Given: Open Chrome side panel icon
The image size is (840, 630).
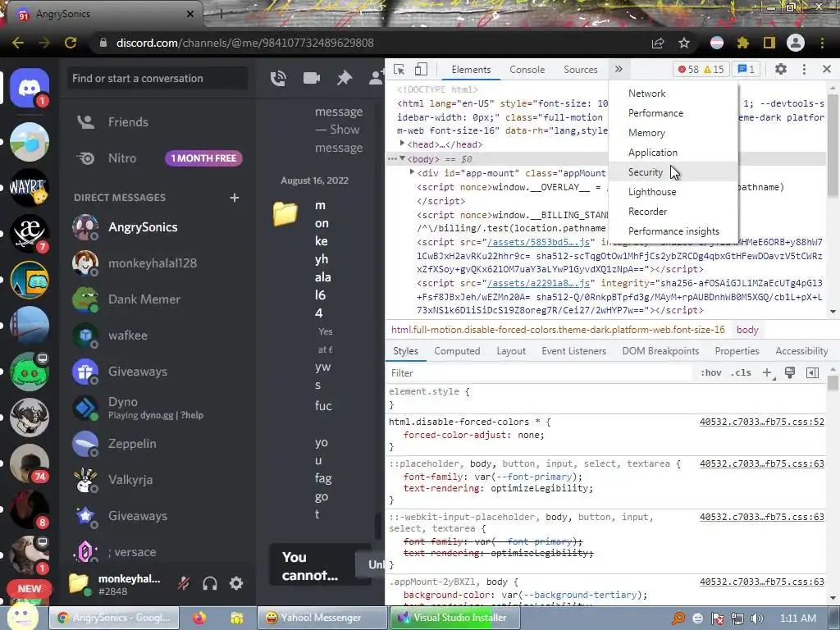Looking at the screenshot, I should [x=769, y=43].
